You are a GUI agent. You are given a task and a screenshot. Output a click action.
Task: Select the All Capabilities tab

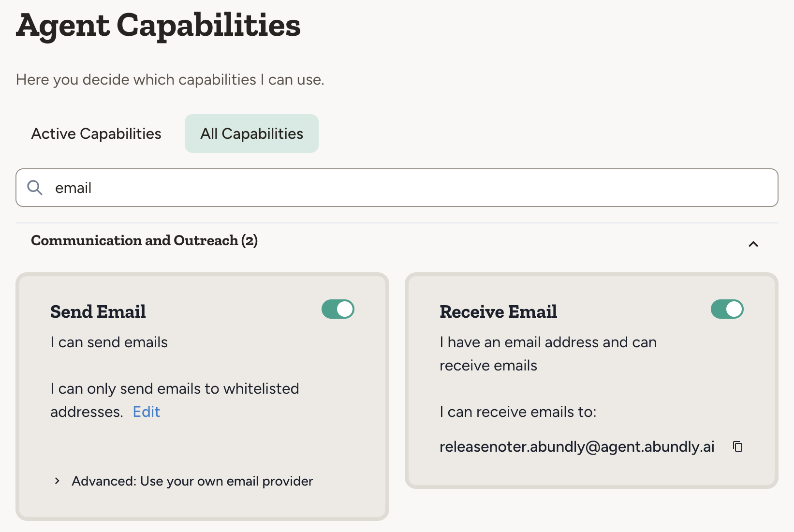pyautogui.click(x=251, y=133)
